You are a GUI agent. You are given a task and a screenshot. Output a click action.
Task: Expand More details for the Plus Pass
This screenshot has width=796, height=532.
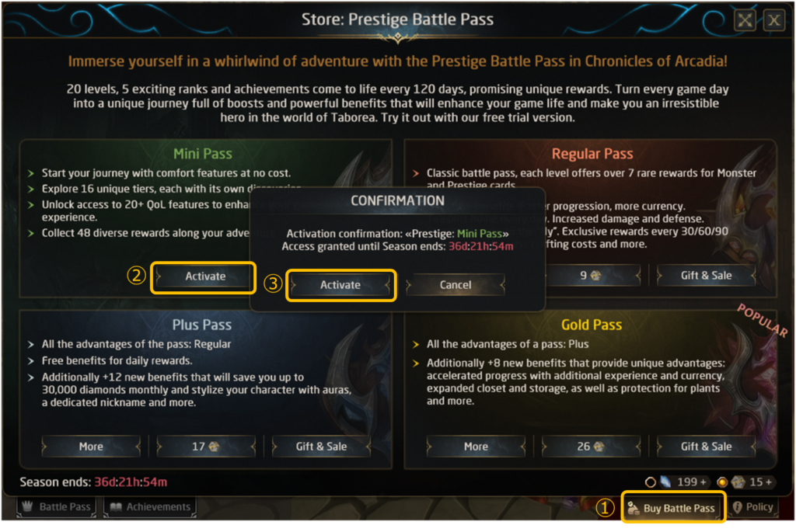91,447
